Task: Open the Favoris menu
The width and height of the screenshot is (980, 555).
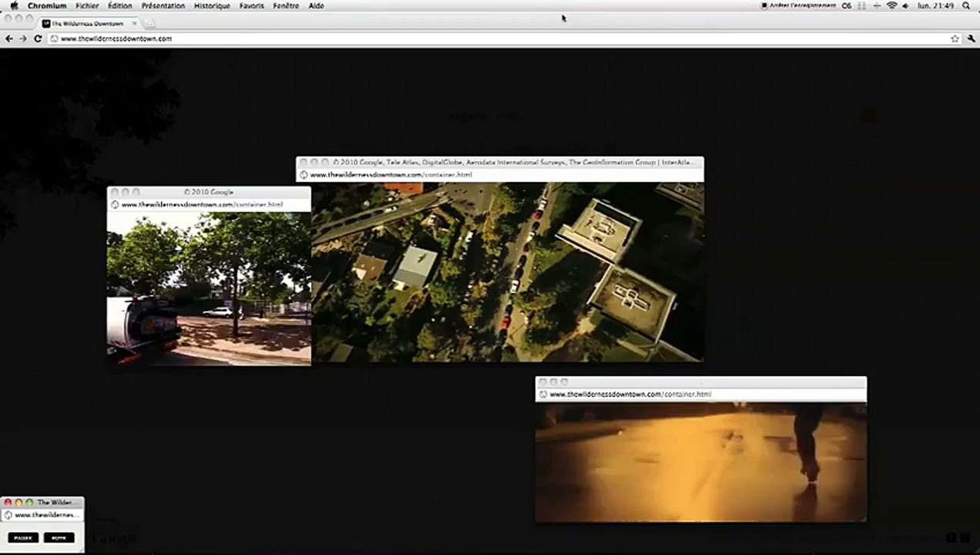Action: coord(252,5)
